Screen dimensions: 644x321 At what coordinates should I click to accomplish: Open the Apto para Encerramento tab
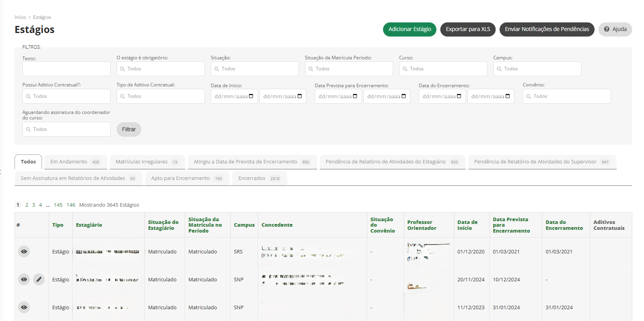pyautogui.click(x=186, y=178)
